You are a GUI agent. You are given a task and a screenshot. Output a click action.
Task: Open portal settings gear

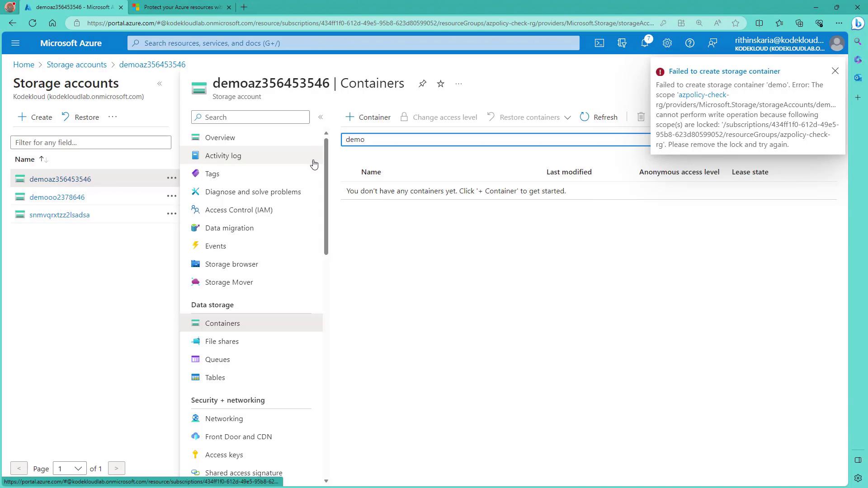coord(667,43)
